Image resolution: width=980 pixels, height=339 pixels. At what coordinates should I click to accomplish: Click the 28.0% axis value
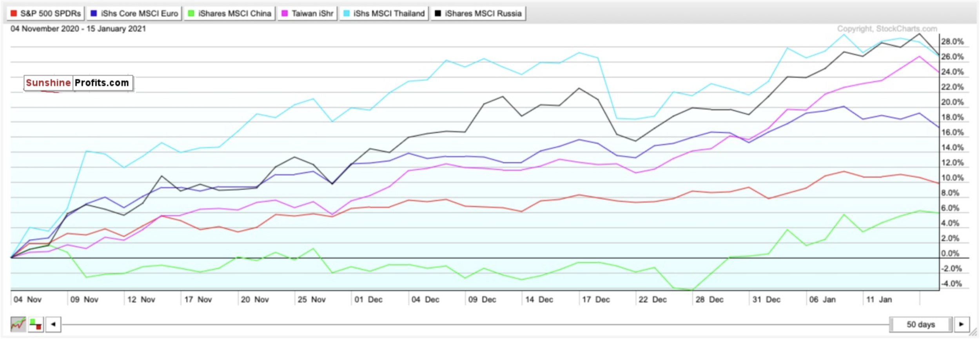(x=952, y=42)
